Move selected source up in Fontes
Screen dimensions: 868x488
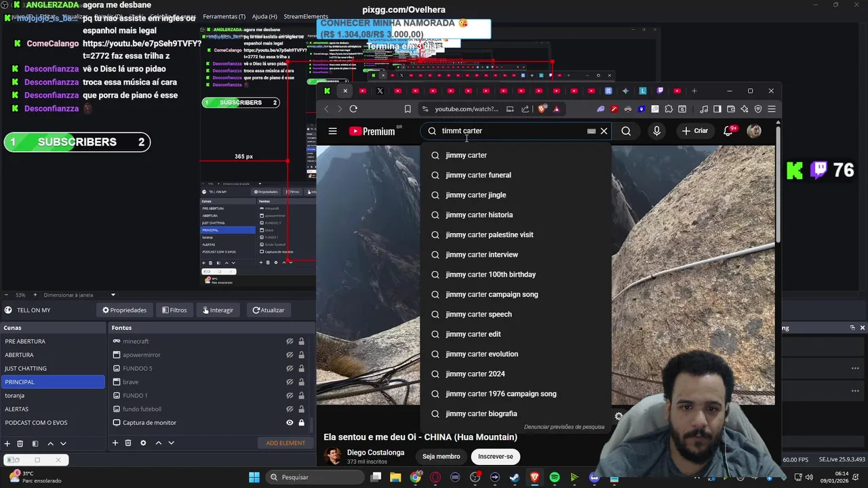[x=159, y=443]
